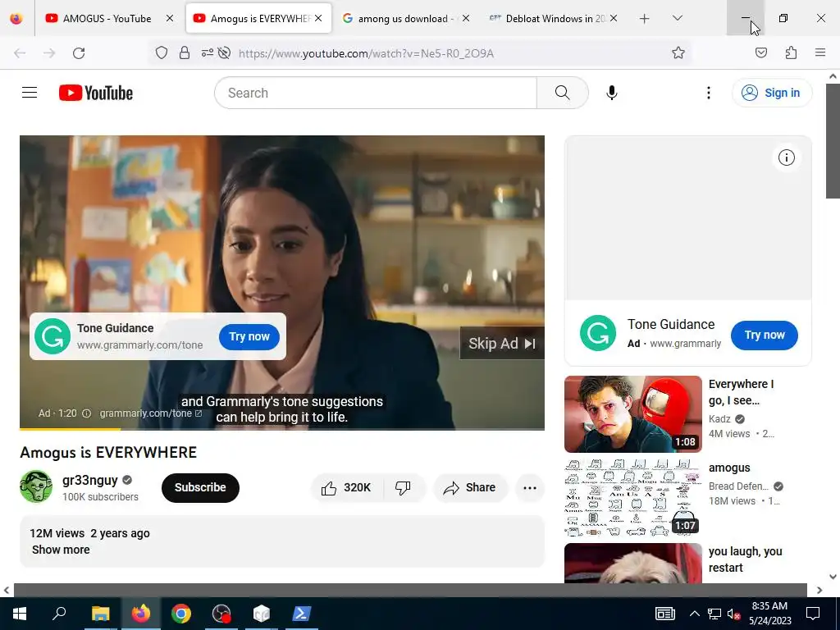The height and width of the screenshot is (630, 840).
Task: Open gr33nguy channel name link
Action: point(90,479)
